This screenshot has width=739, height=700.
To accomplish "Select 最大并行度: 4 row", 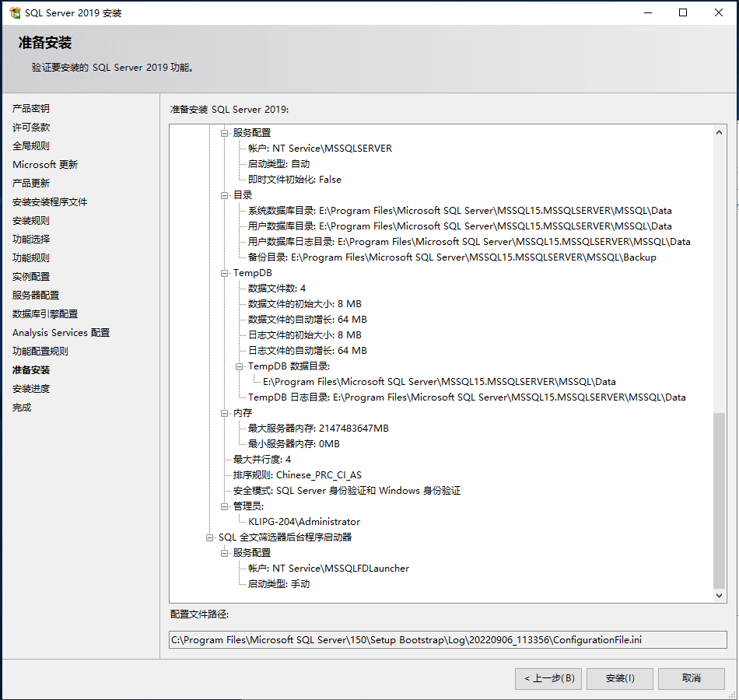I will coord(262,460).
